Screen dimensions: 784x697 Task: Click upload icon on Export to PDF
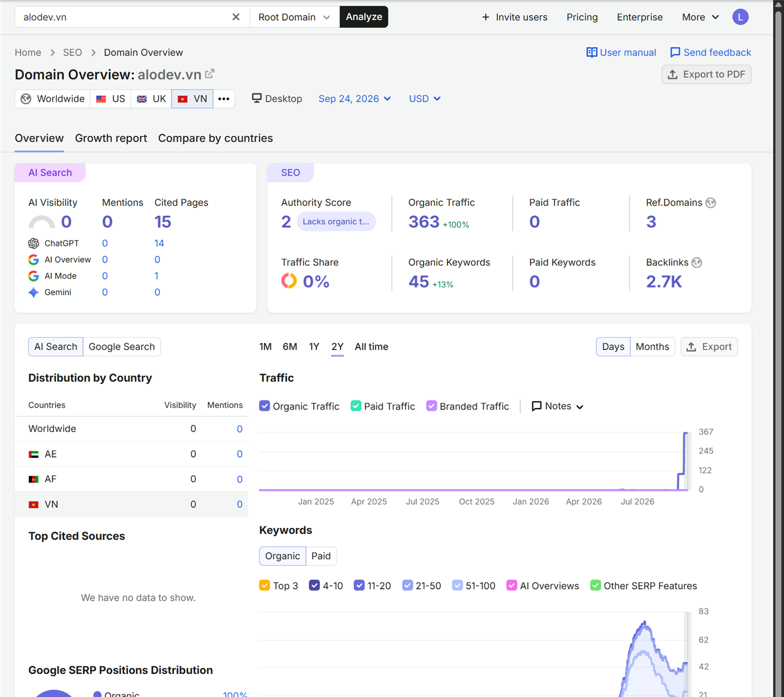point(673,75)
